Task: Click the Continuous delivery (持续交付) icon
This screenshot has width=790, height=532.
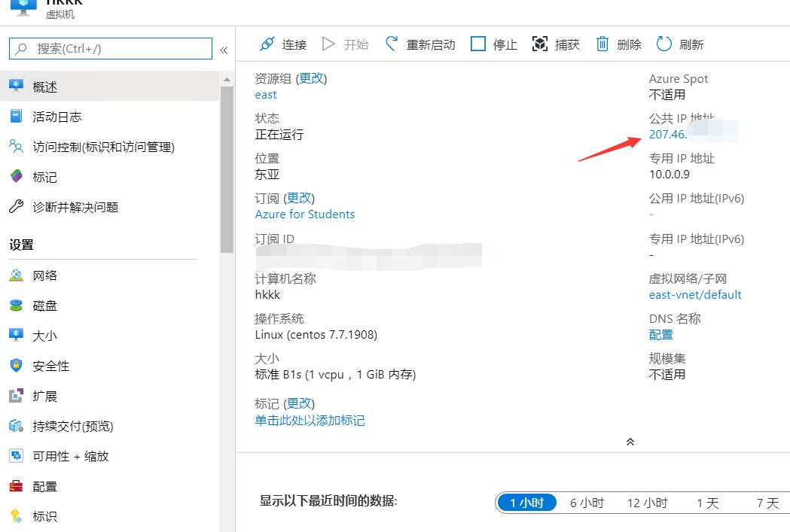Action: (x=16, y=426)
